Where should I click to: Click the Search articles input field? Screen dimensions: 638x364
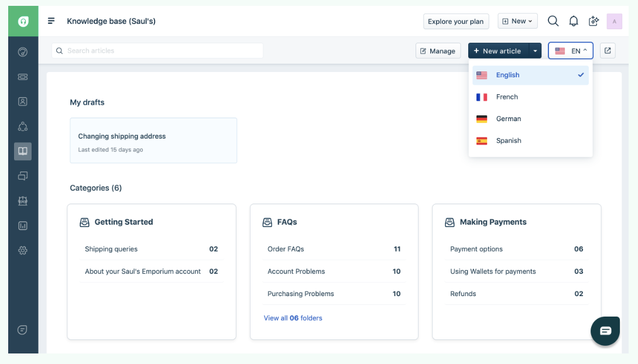pos(158,50)
